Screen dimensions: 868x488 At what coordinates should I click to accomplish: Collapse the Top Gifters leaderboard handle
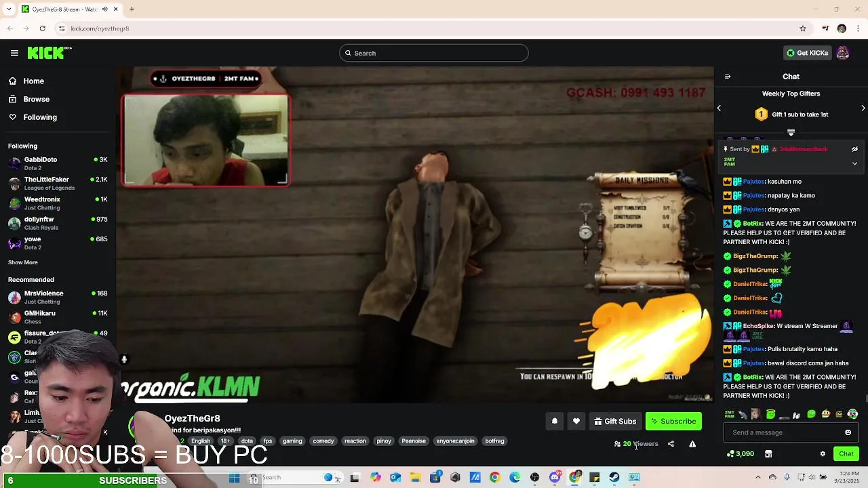point(791,132)
